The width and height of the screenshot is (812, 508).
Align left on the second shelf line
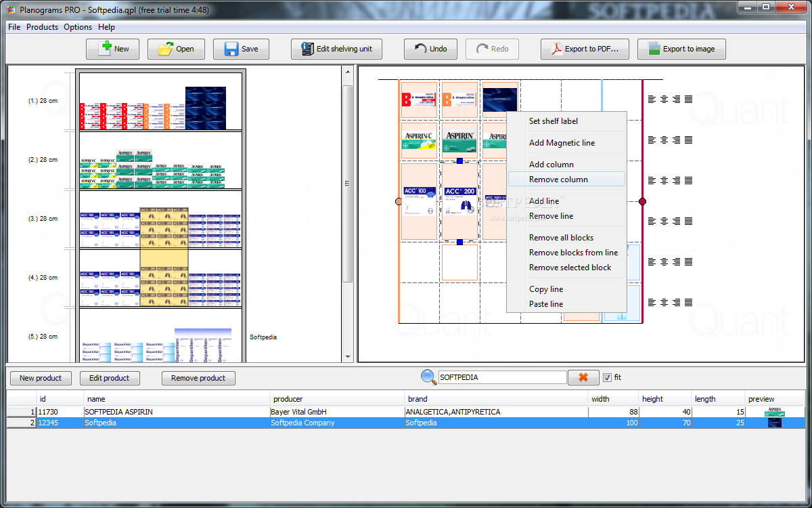coord(652,140)
